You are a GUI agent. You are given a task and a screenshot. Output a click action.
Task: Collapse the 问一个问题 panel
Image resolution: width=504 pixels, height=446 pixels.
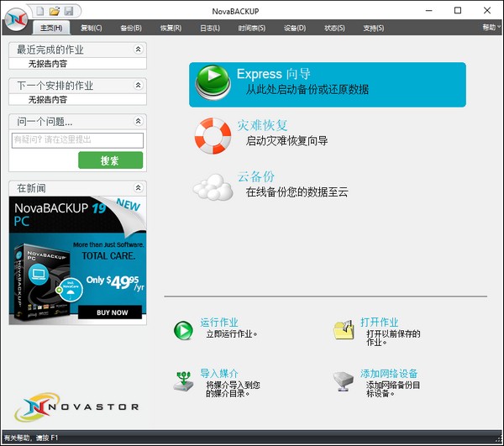coord(138,121)
